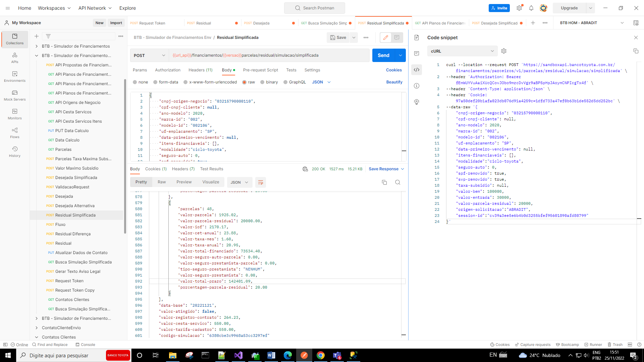Copy the response body
The width and height of the screenshot is (644, 362).
pyautogui.click(x=384, y=182)
